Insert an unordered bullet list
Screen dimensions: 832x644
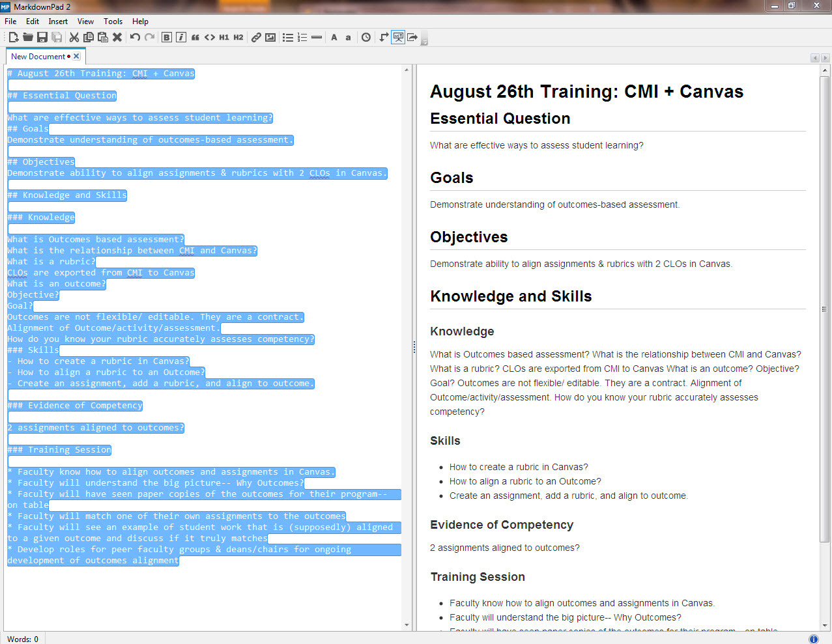[x=288, y=37]
